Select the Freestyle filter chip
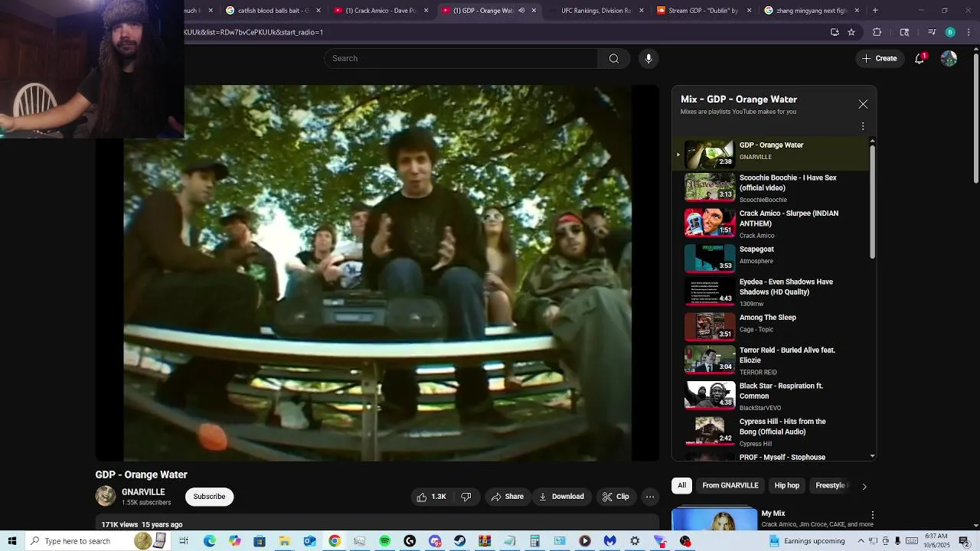The width and height of the screenshot is (980, 551). click(x=830, y=485)
